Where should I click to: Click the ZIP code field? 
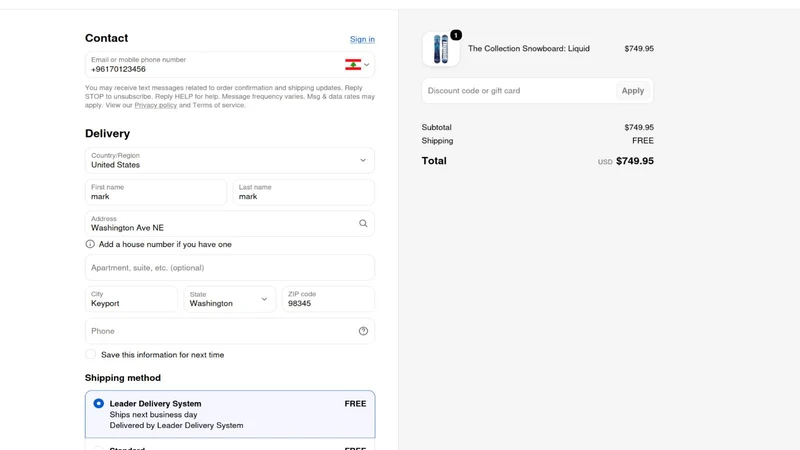point(329,299)
